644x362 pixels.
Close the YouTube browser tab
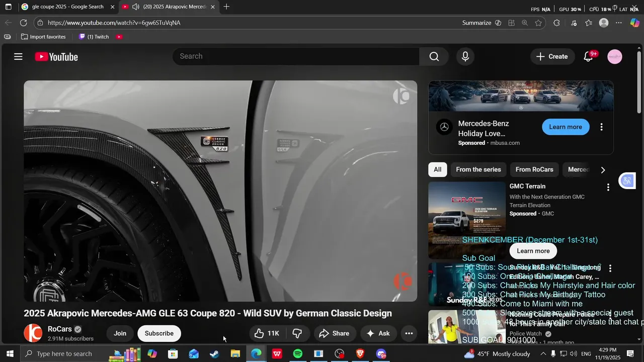[213, 7]
